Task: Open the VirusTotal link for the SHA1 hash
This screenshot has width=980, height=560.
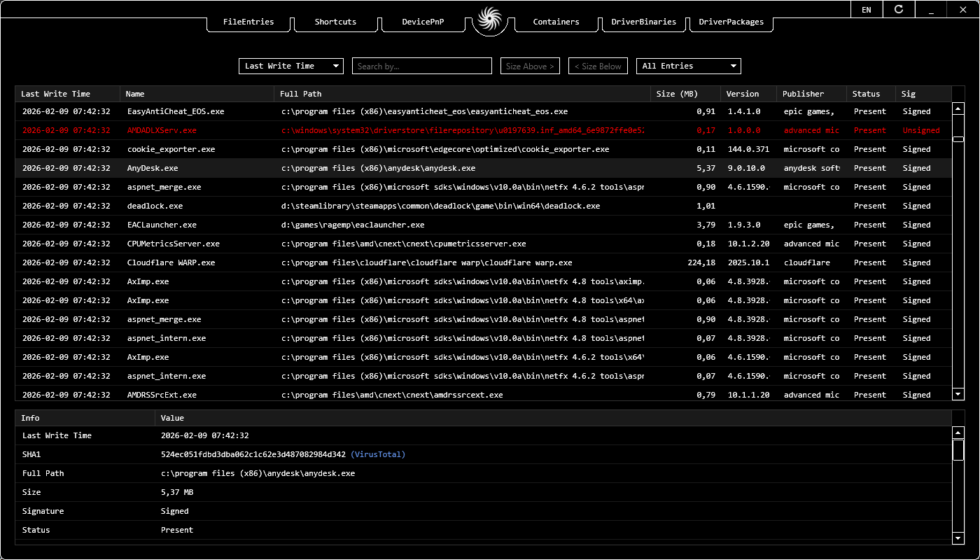Action: point(379,454)
